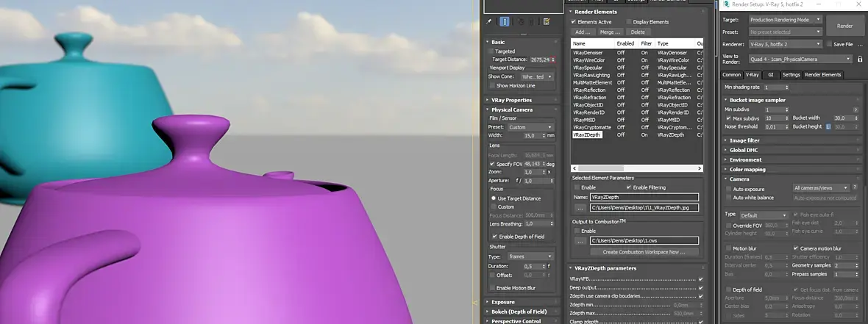Switch to Render Elements tab in Render Setup
Viewport: 868px width, 324px height.
[822, 75]
